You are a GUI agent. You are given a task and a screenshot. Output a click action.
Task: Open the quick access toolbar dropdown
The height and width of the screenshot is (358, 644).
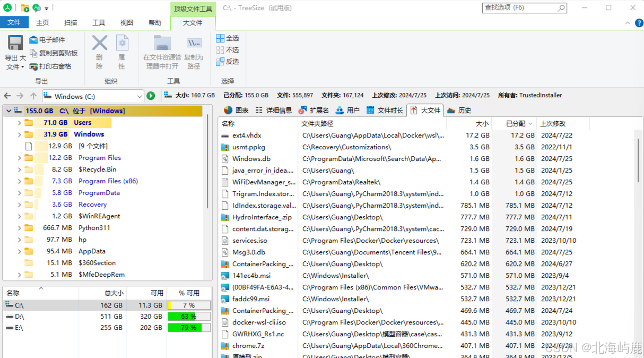47,8
